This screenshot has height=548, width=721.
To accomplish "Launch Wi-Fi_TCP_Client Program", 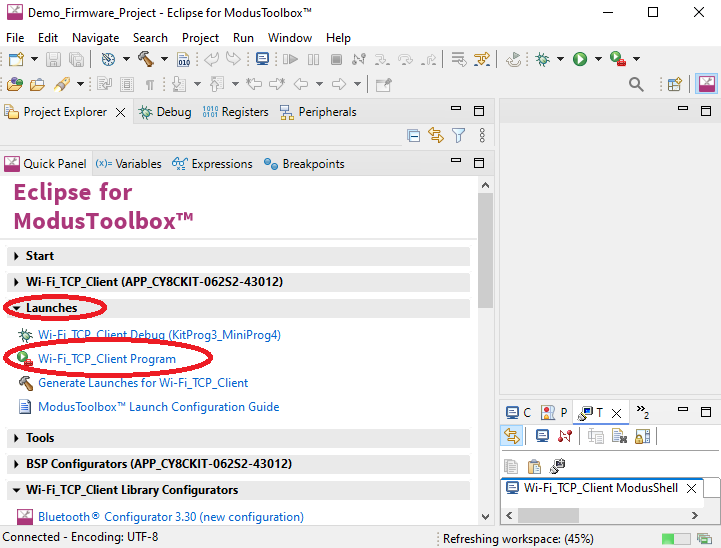I will point(107,359).
